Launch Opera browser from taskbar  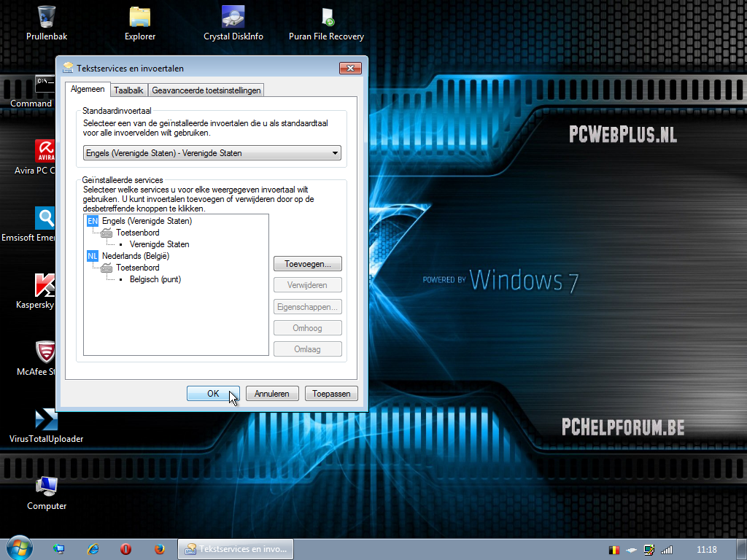125,549
